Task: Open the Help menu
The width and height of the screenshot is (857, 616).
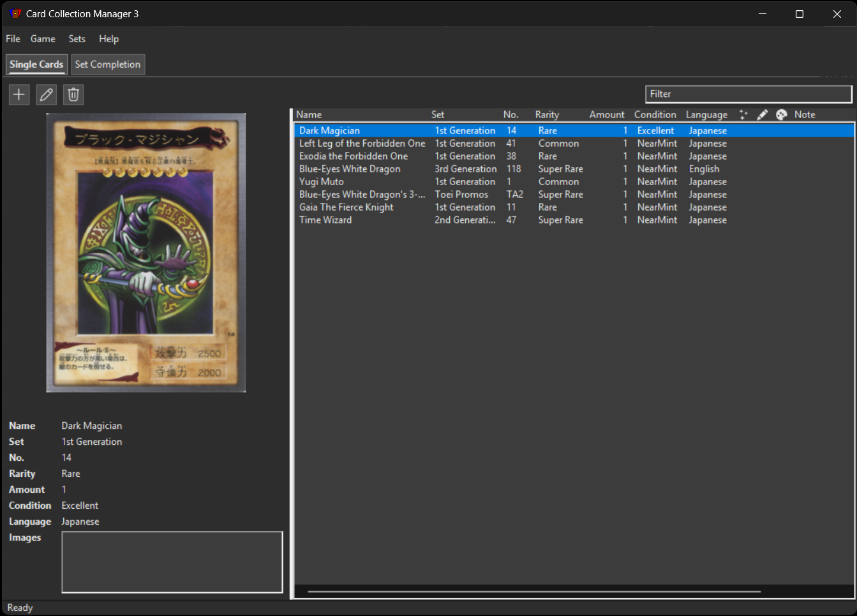Action: pos(108,39)
